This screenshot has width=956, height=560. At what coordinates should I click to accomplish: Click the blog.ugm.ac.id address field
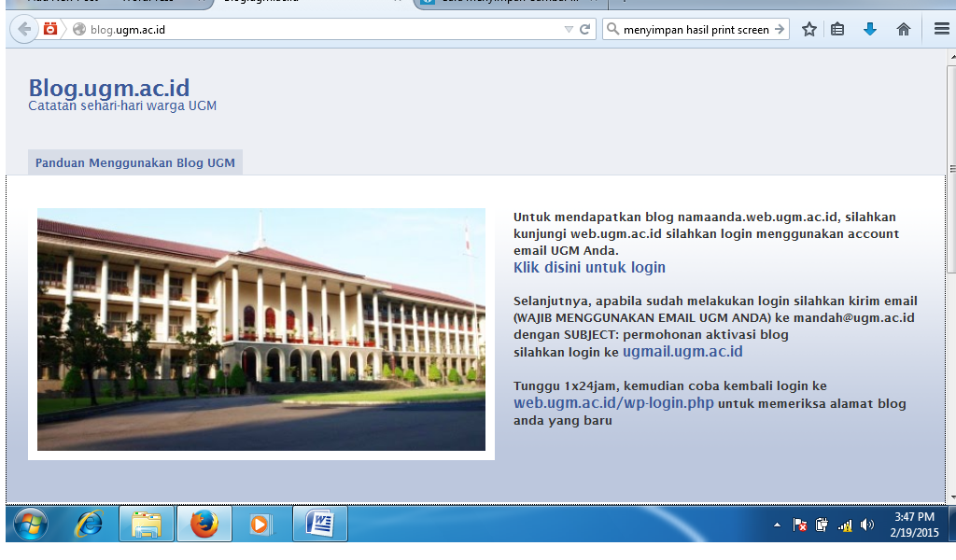point(324,29)
